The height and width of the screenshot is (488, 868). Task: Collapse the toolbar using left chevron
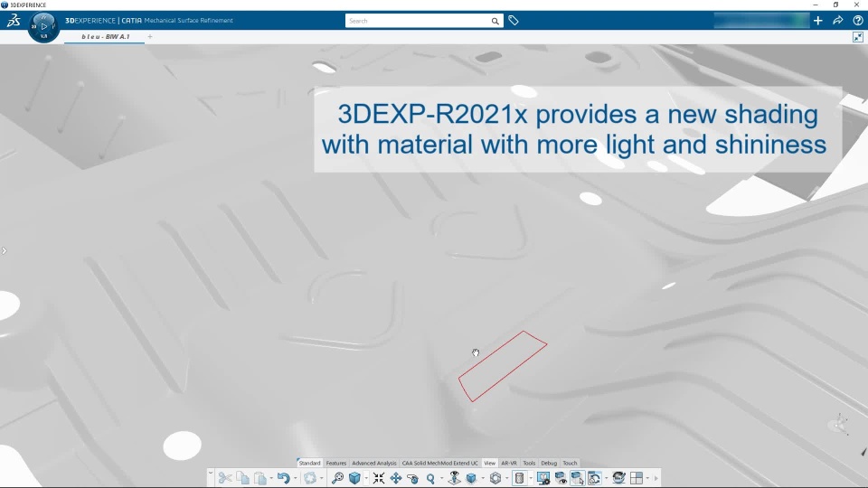pyautogui.click(x=211, y=473)
